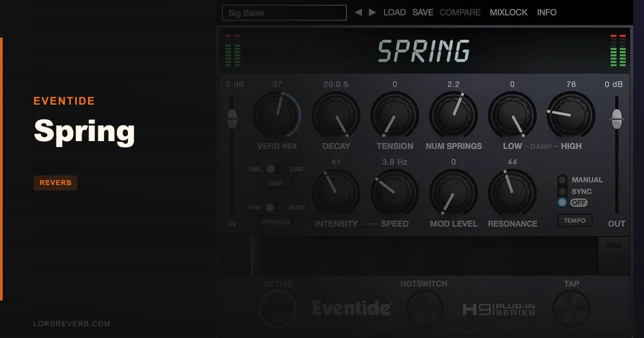Click the Intensity value 41
This screenshot has width=644, height=338.
[336, 162]
